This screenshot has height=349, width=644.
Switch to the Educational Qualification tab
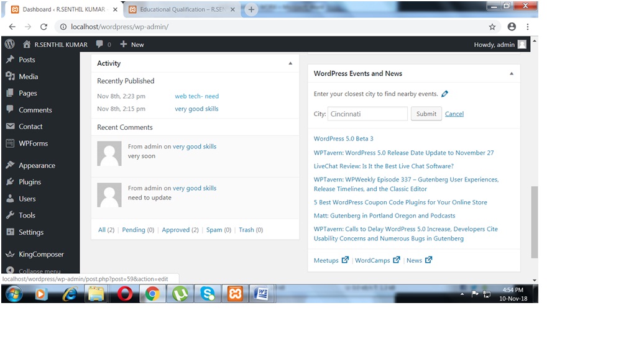[x=180, y=9]
